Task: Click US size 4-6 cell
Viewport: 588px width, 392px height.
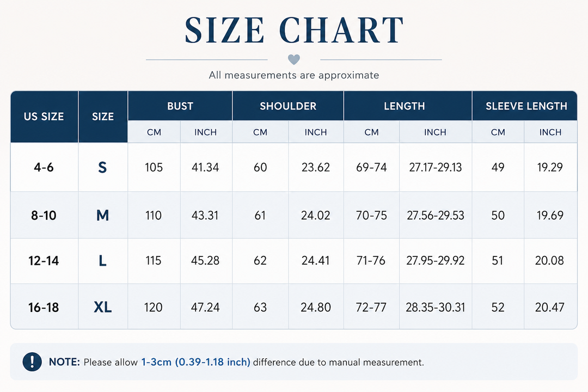Action: click(44, 167)
